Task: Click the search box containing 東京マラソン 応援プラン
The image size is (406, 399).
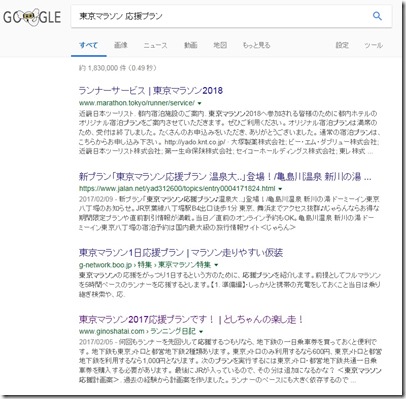Action: tap(231, 16)
